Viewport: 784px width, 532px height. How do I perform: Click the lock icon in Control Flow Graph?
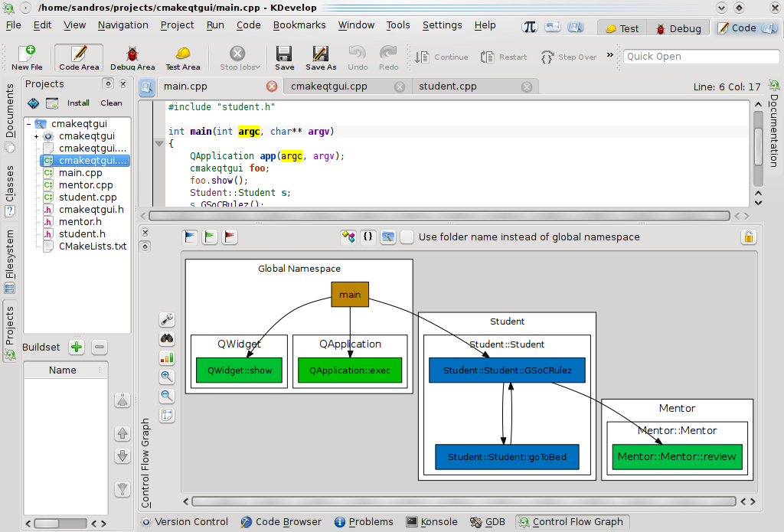pos(748,237)
